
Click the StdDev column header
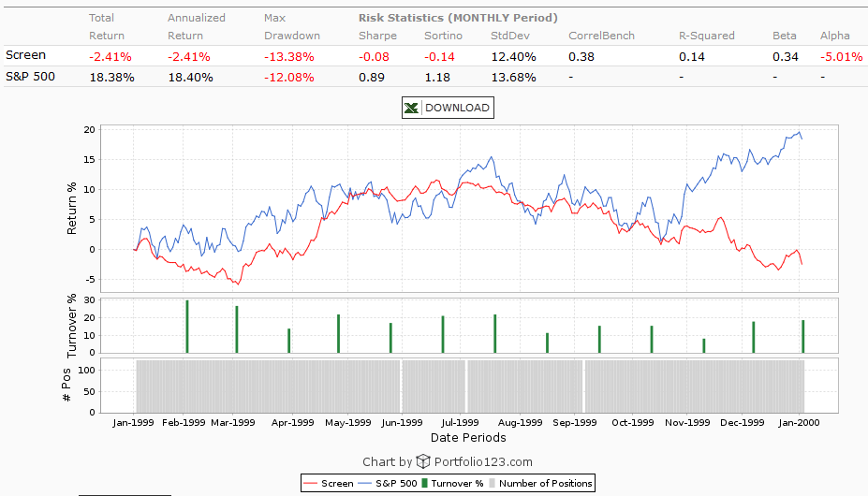(x=510, y=36)
